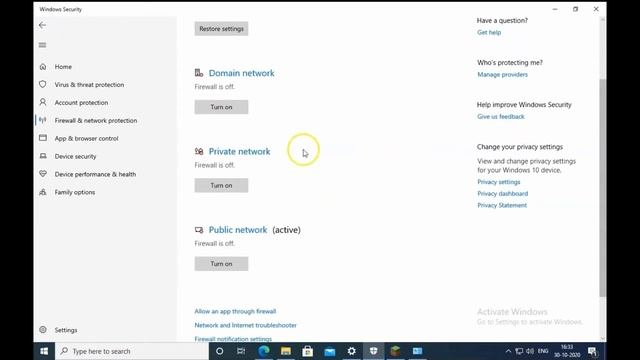
Task: Open Mail app from taskbar
Action: (x=330, y=351)
